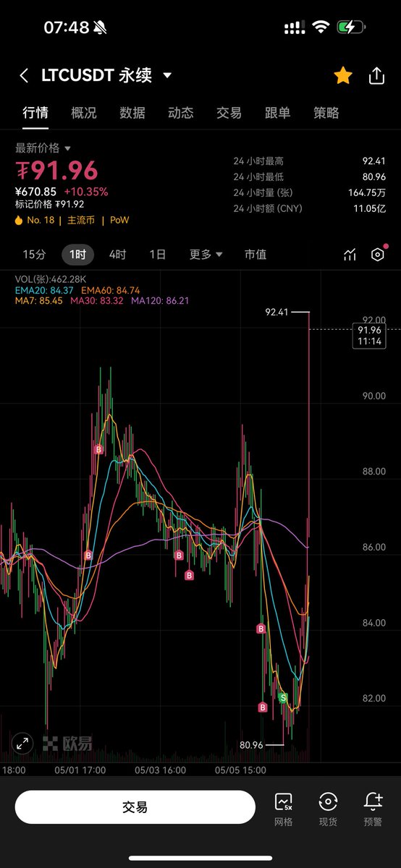The width and height of the screenshot is (401, 868).
Task: Tap the fullscreen expand chart icon
Action: tap(22, 743)
